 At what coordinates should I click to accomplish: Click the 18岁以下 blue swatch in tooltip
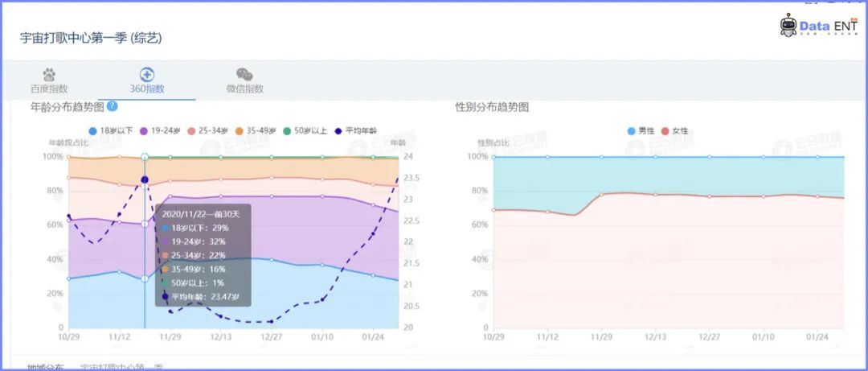click(165, 228)
